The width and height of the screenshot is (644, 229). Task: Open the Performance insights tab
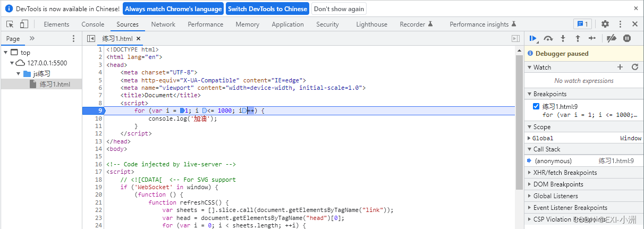click(x=483, y=24)
